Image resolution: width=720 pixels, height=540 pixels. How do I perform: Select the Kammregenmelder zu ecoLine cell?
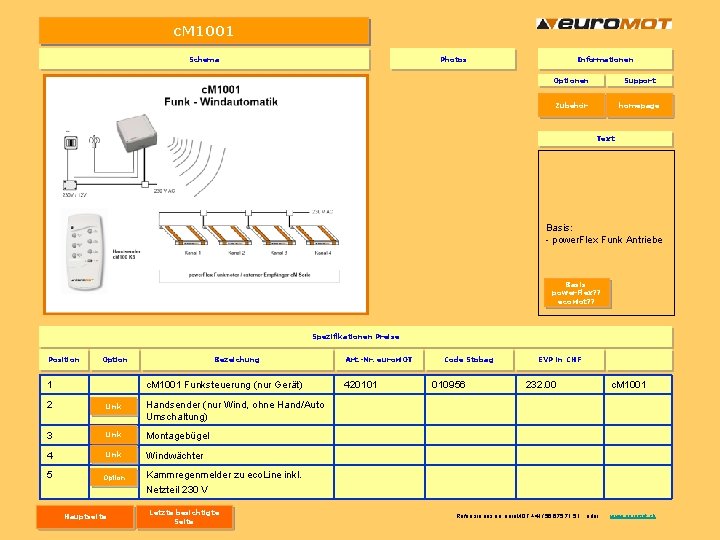pyautogui.click(x=236, y=482)
